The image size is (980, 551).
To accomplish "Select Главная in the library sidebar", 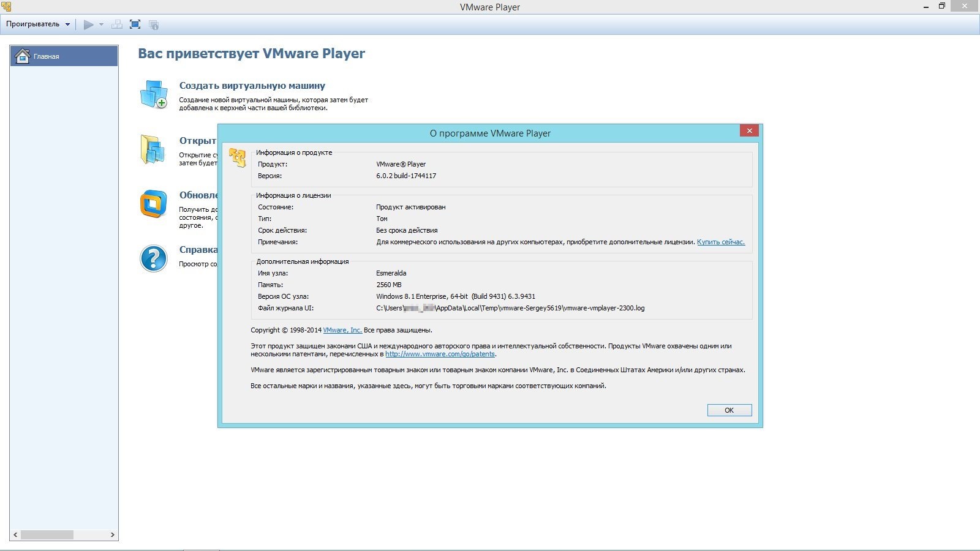I will (64, 56).
